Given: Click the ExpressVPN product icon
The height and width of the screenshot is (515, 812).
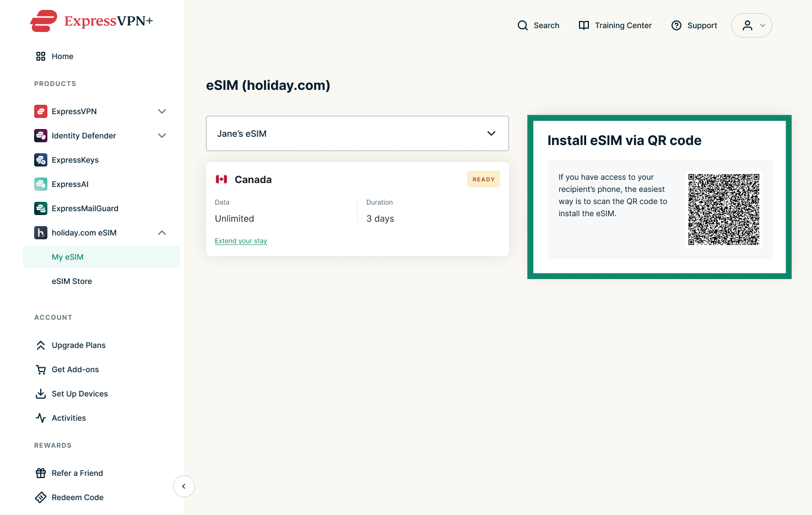Looking at the screenshot, I should [x=41, y=111].
